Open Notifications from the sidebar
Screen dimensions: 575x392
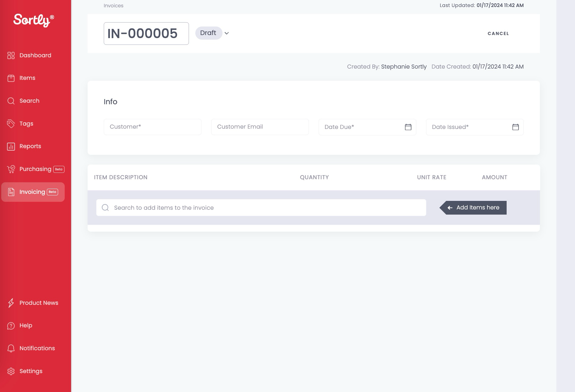pos(37,348)
